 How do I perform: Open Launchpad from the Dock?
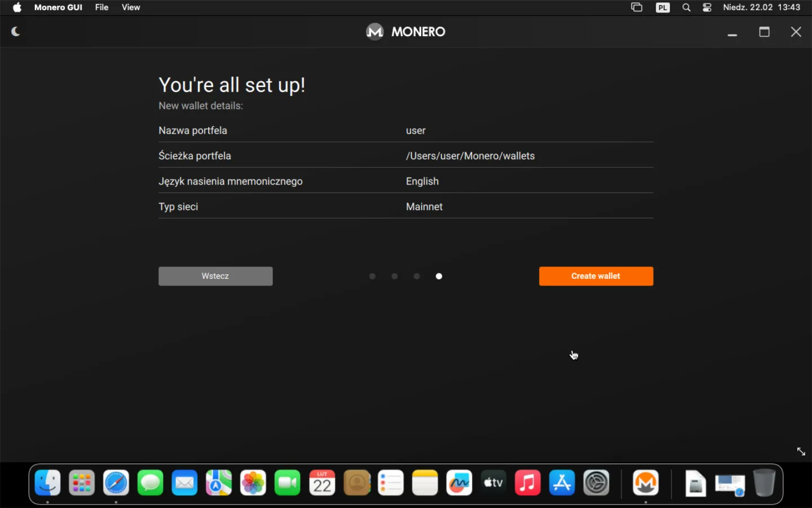[82, 483]
